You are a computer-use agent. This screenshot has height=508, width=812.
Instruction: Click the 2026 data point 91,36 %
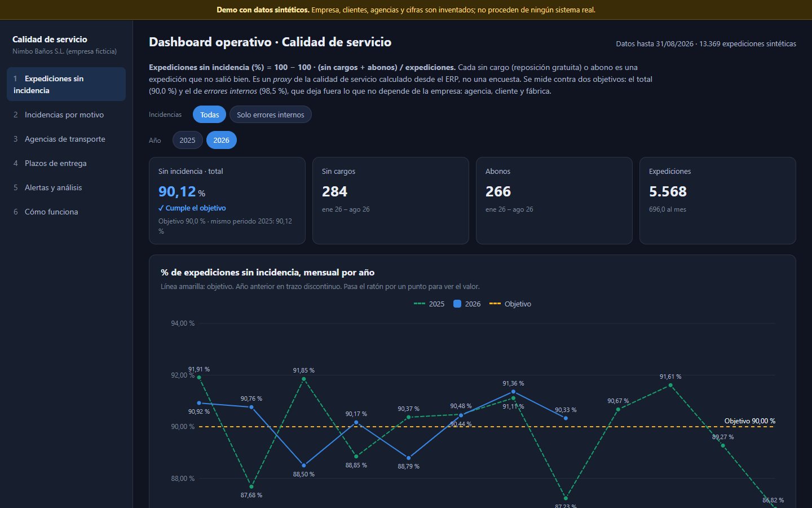(513, 392)
